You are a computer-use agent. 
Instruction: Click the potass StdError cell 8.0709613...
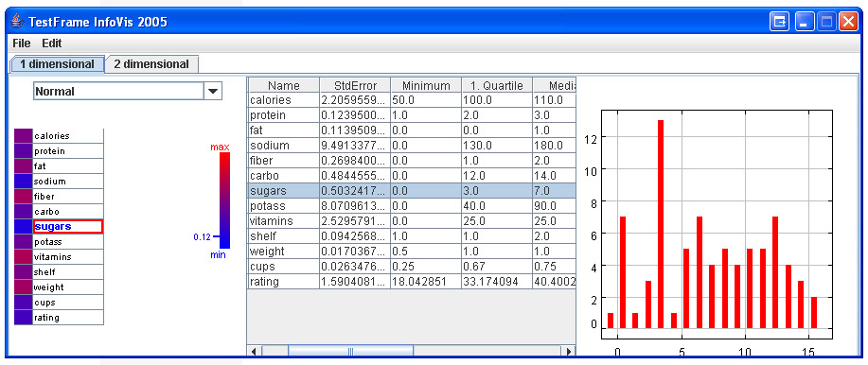coord(355,206)
